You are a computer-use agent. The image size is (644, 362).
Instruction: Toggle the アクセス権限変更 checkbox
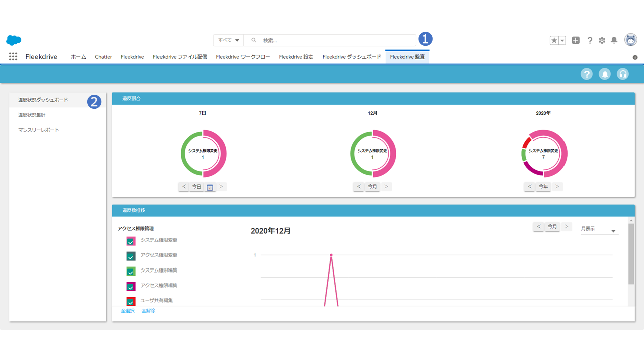pyautogui.click(x=131, y=256)
